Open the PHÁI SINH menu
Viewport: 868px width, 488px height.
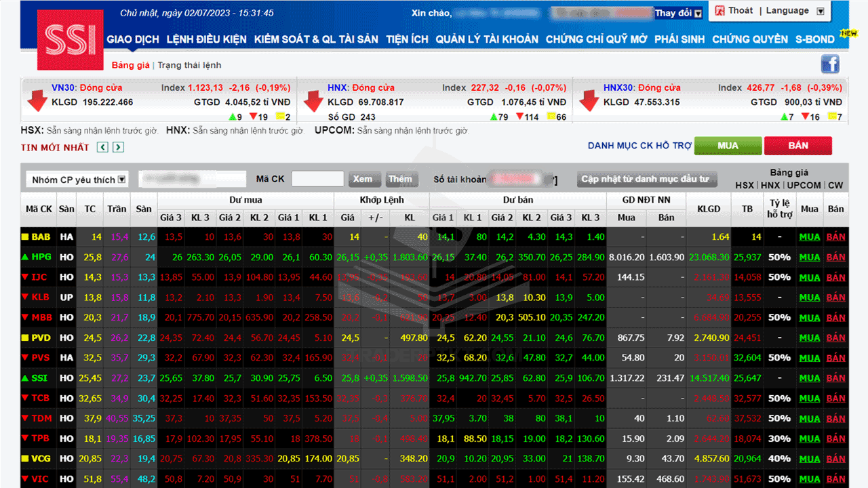pyautogui.click(x=679, y=39)
